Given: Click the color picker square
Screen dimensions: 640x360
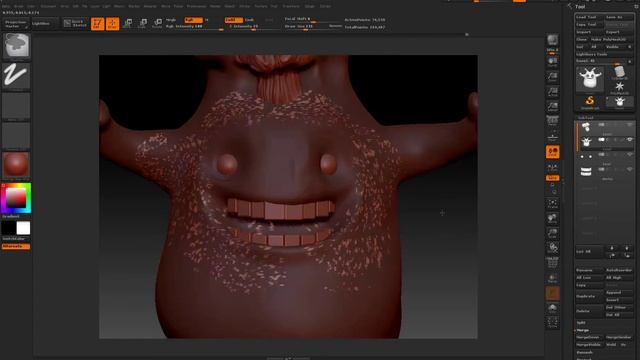Looking at the screenshot, I should pos(16,198).
